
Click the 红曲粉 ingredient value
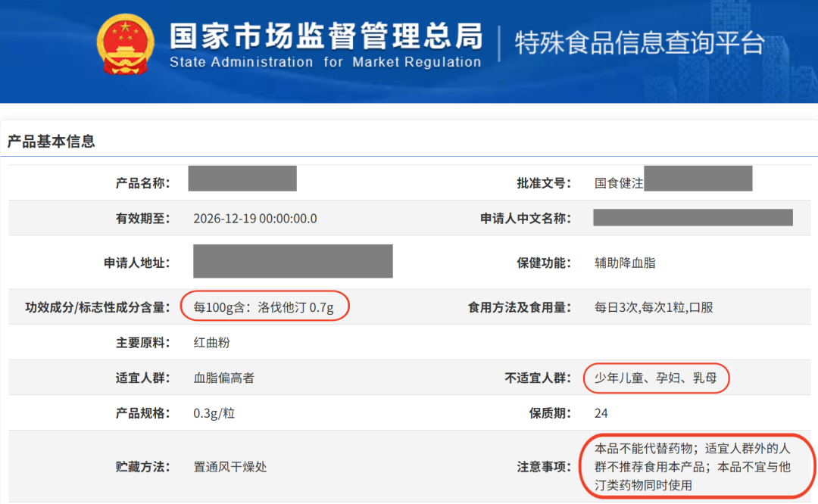pos(211,342)
